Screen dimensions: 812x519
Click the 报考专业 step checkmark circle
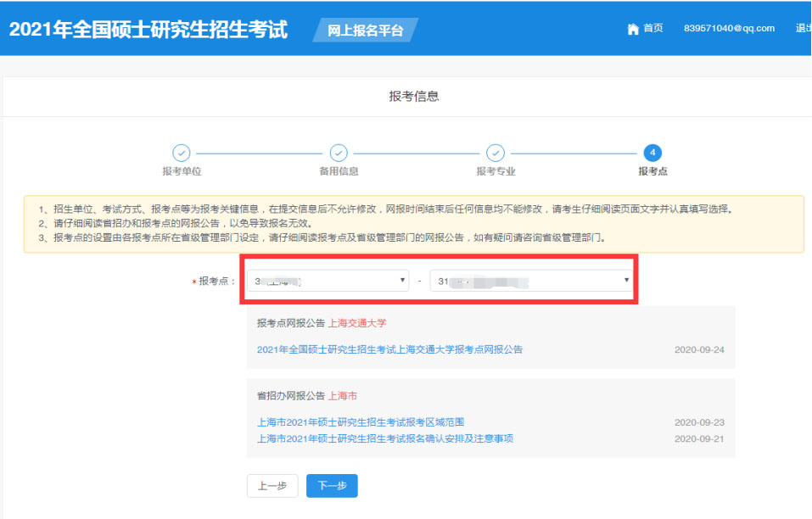[x=496, y=153]
